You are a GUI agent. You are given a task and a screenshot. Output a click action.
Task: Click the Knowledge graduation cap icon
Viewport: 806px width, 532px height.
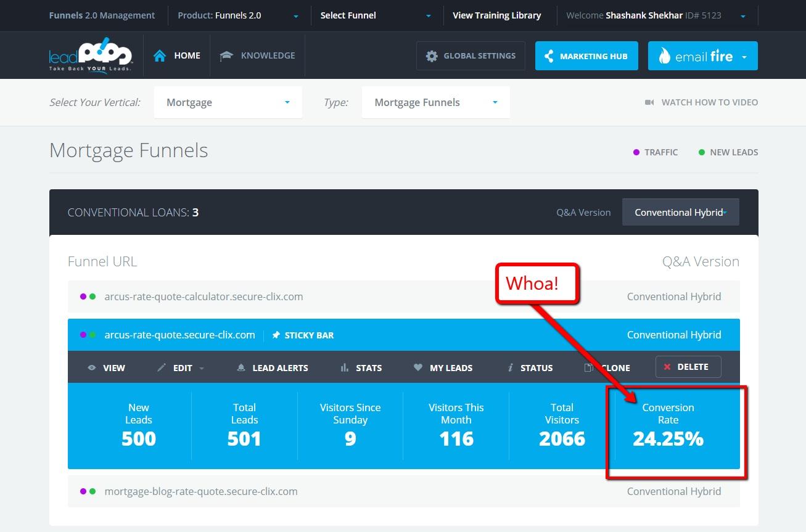pyautogui.click(x=226, y=56)
